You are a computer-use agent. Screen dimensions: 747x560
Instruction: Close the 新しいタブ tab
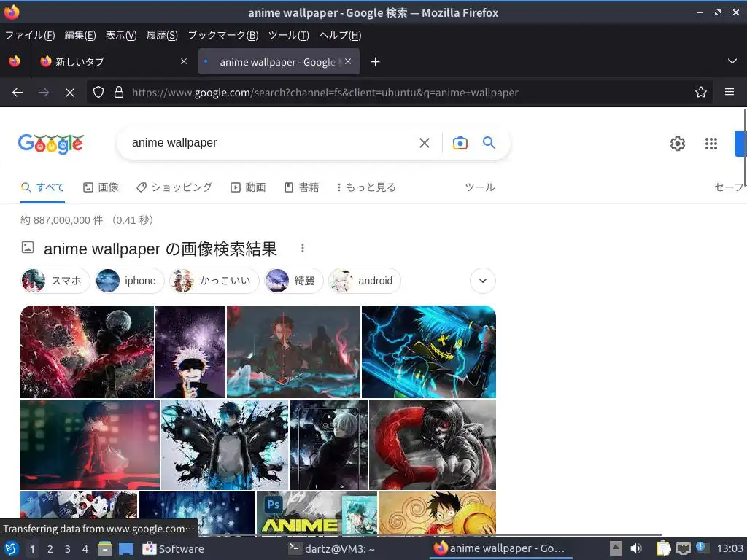[x=184, y=61]
